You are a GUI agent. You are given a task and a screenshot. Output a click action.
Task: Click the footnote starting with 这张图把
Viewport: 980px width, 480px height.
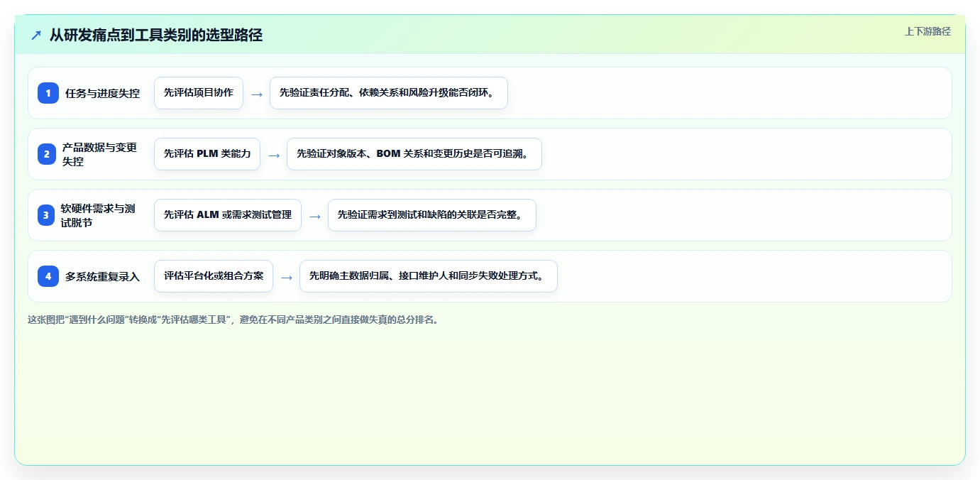click(x=234, y=320)
